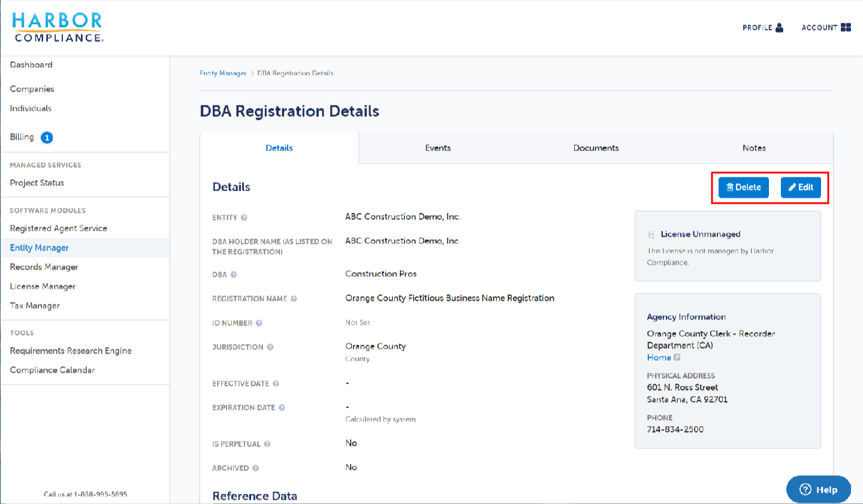Open Records Manager module

[44, 267]
